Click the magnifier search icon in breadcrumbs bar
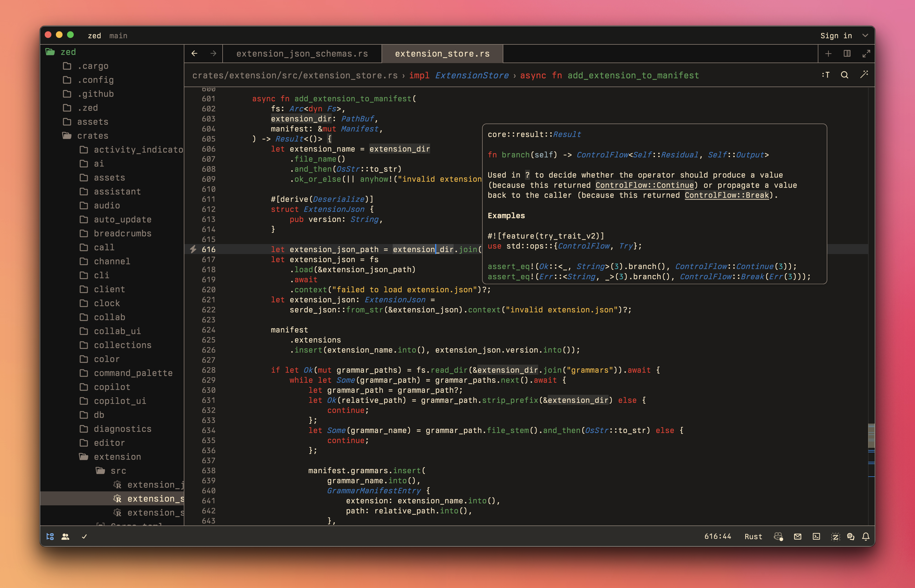915x588 pixels. pyautogui.click(x=845, y=75)
